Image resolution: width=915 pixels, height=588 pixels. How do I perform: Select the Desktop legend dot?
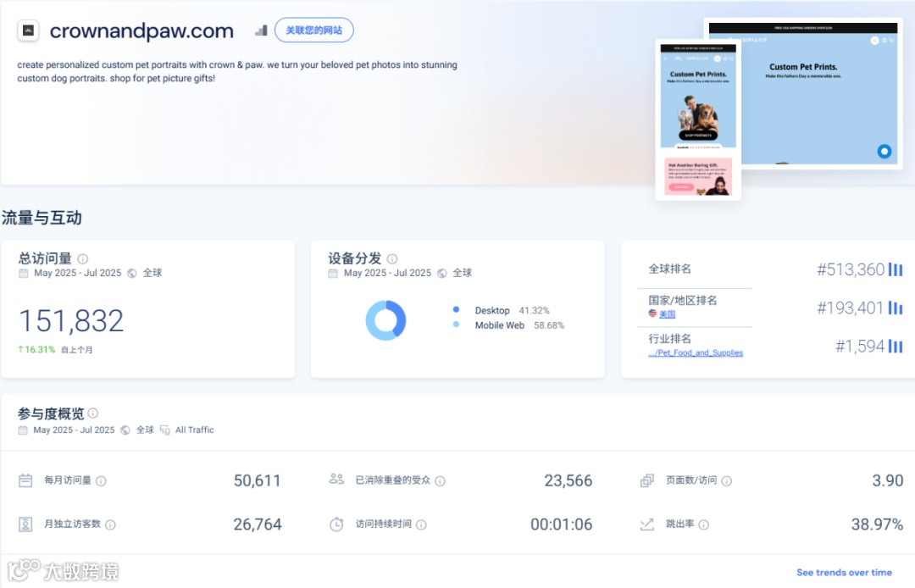[456, 310]
